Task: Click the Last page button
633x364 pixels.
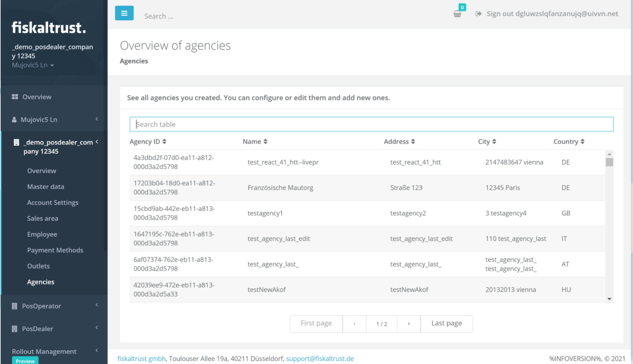Action: [x=447, y=324]
